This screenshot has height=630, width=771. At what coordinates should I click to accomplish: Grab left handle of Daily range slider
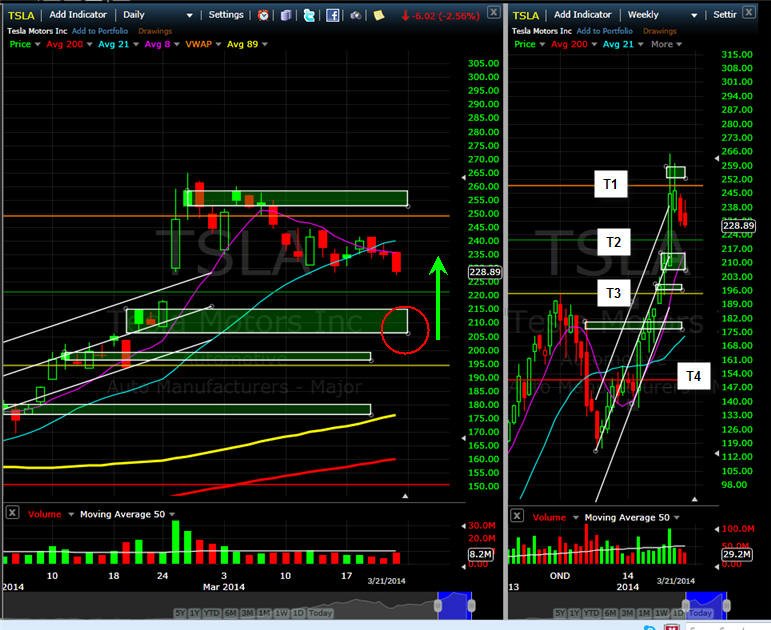[x=438, y=605]
